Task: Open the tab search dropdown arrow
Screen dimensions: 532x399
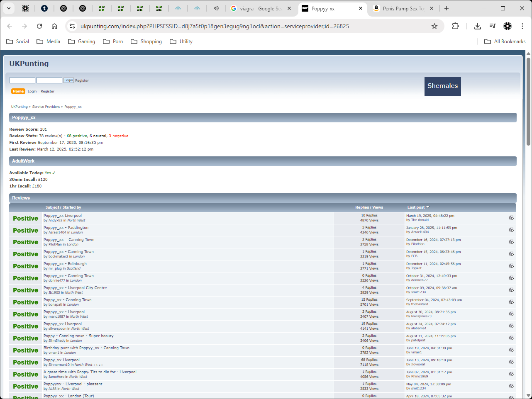Action: 9,8
